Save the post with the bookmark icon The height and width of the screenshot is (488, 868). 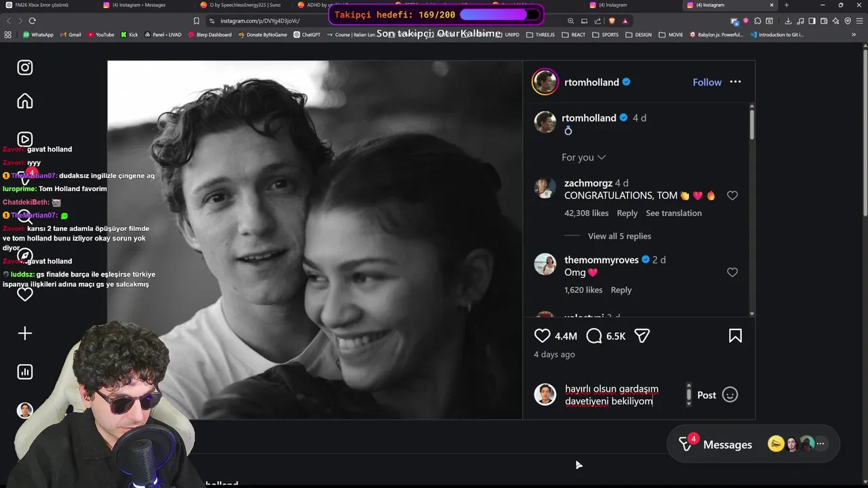pyautogui.click(x=735, y=335)
